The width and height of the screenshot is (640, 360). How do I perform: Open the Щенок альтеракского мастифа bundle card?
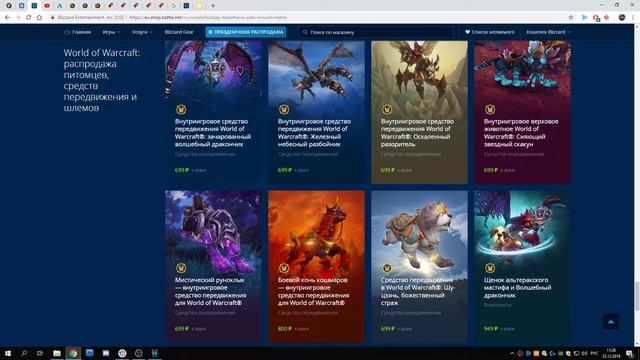tap(522, 266)
